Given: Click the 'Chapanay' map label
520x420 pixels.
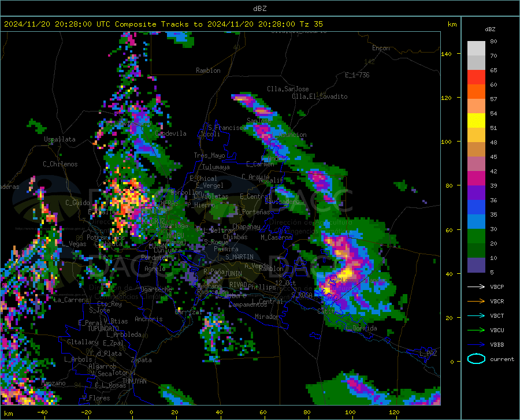Looking at the screenshot, I should click(x=246, y=226).
